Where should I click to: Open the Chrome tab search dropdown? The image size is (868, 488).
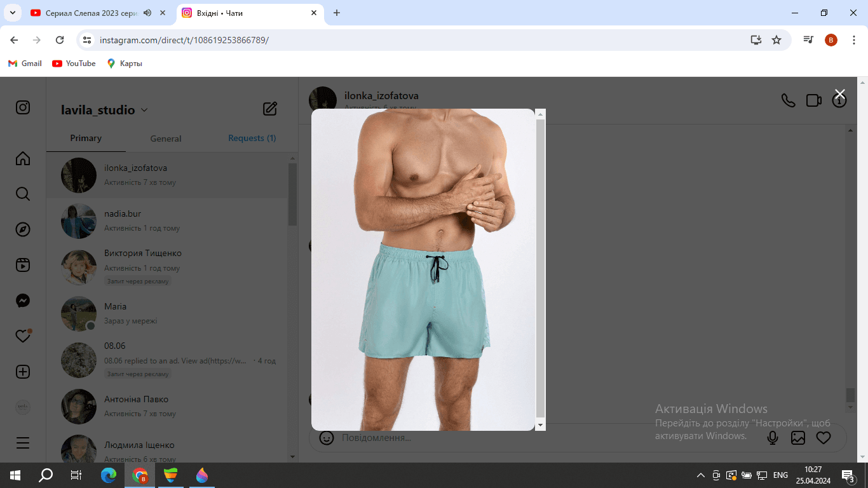pyautogui.click(x=12, y=13)
